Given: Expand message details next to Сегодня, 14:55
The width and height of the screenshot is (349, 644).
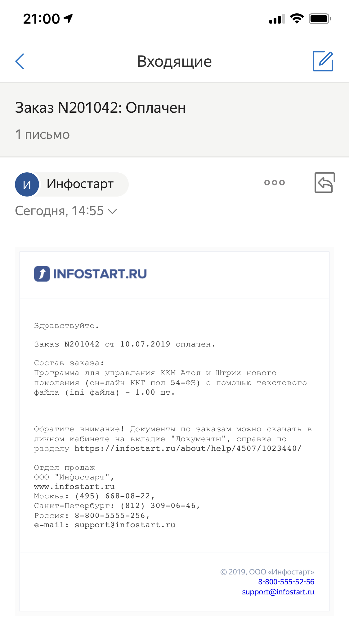Looking at the screenshot, I should [112, 211].
